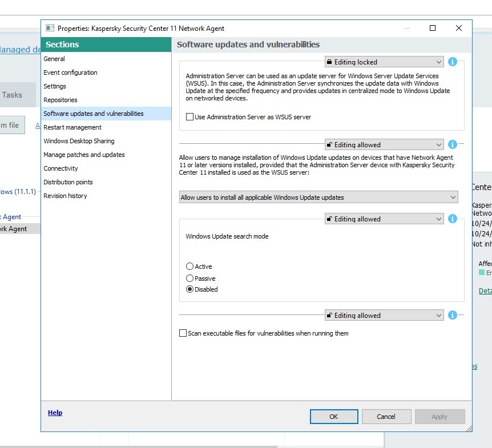Enable Use Administration Server as WSUS server
This screenshot has height=448, width=492.
click(189, 116)
